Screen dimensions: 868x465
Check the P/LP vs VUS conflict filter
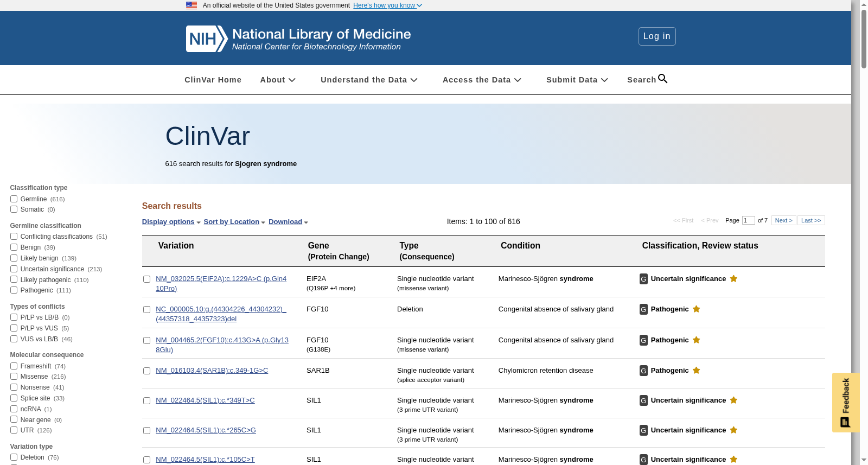click(x=14, y=328)
